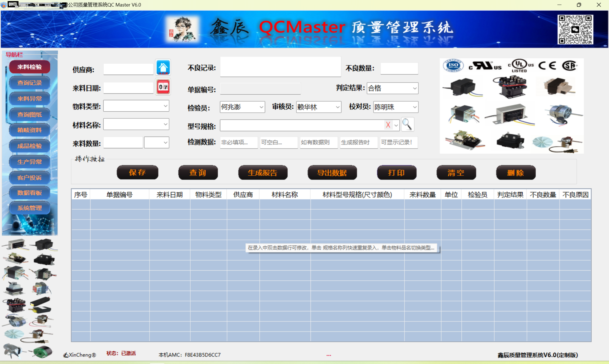Image resolution: width=609 pixels, height=364 pixels.
Task: Click the ISO certified company logo
Action: click(453, 65)
